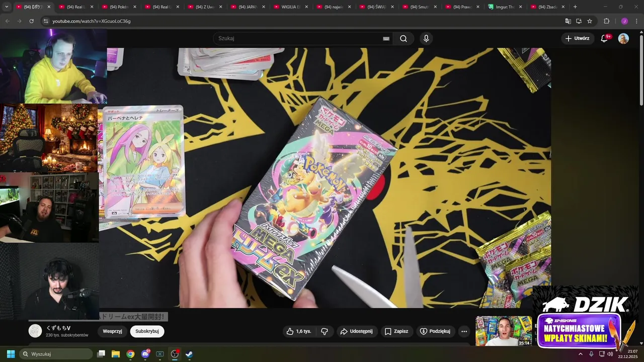
Task: Open Windows Start menu
Action: click(x=11, y=354)
